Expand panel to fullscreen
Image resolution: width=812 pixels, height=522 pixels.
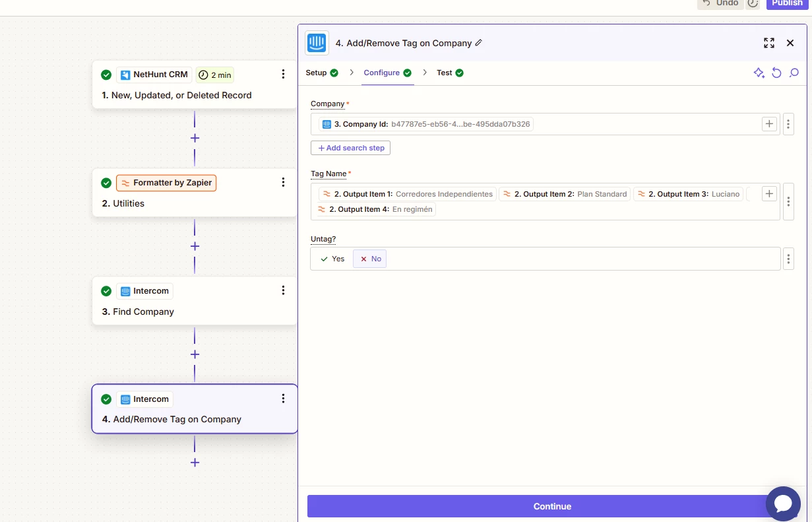click(x=769, y=43)
